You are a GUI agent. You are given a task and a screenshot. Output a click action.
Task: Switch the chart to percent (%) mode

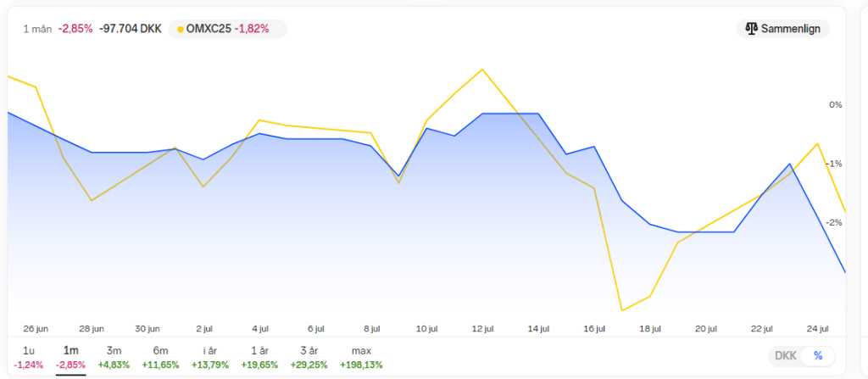pyautogui.click(x=818, y=356)
